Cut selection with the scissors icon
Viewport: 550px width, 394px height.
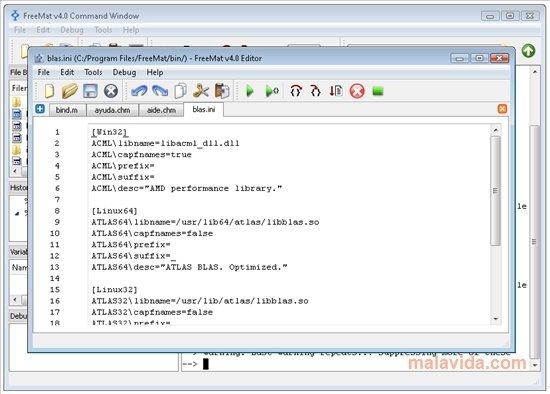(201, 91)
